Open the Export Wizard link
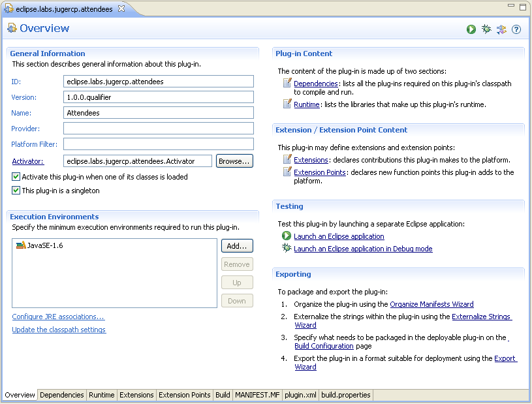Screen dimensions: 532x404 505,358
